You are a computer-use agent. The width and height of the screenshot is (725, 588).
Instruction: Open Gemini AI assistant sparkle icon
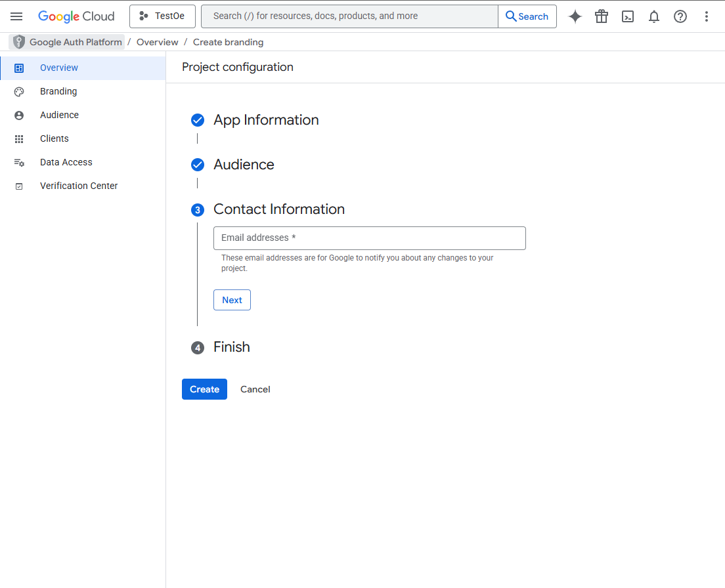click(x=575, y=16)
